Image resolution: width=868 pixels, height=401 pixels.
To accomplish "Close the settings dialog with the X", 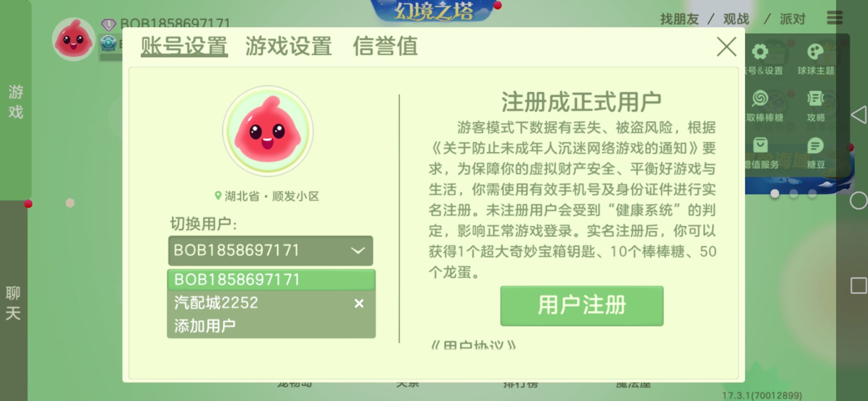I will [726, 47].
